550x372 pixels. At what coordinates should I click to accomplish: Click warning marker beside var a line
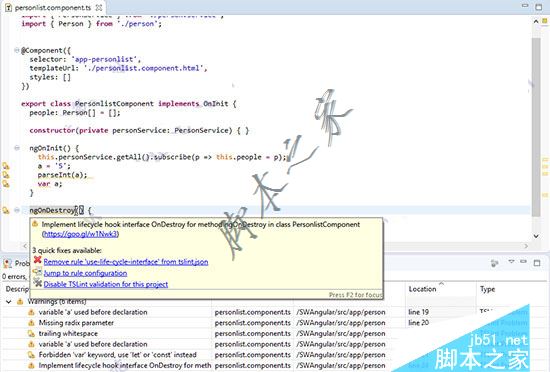[6, 183]
